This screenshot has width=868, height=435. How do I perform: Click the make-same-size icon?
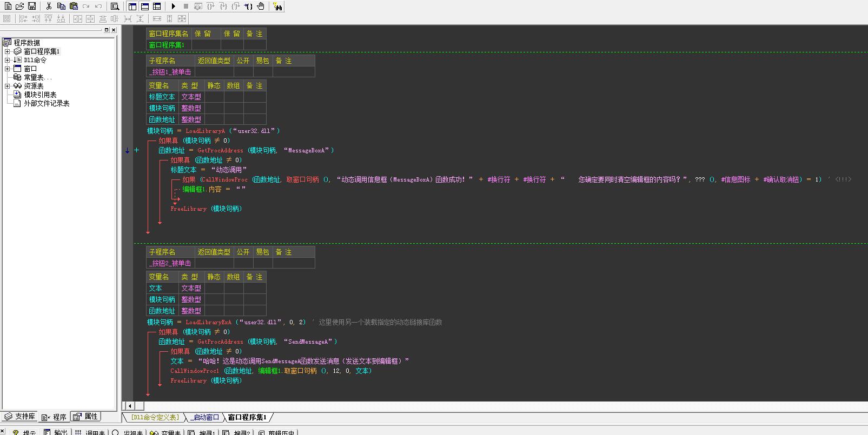pos(182,18)
